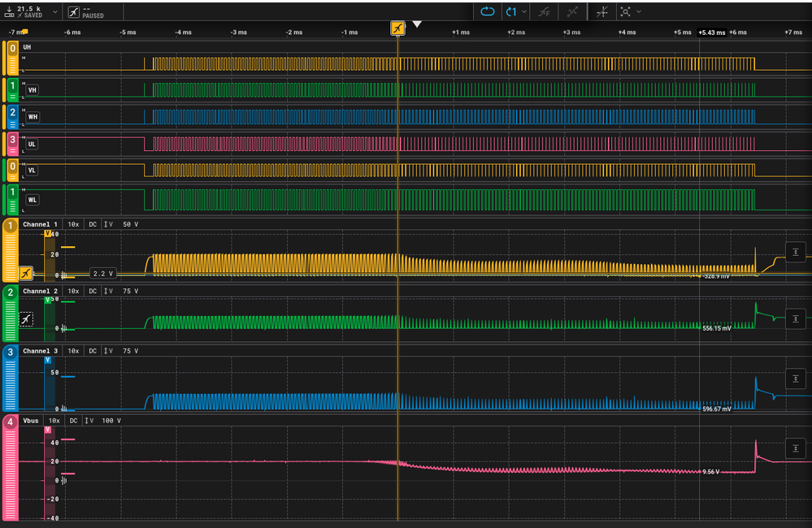812x528 pixels.
Task: Toggle DC coupling on Vbus channel
Action: [x=73, y=420]
